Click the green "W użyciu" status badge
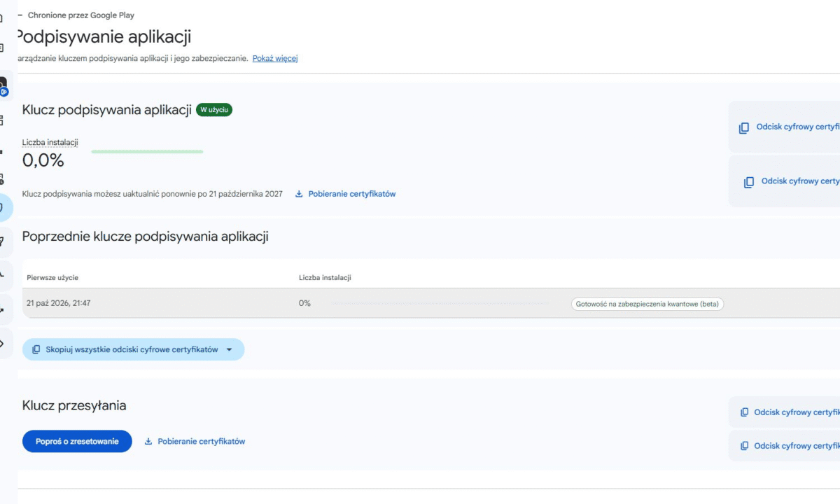Screen dimensions: 840x504 coord(214,110)
